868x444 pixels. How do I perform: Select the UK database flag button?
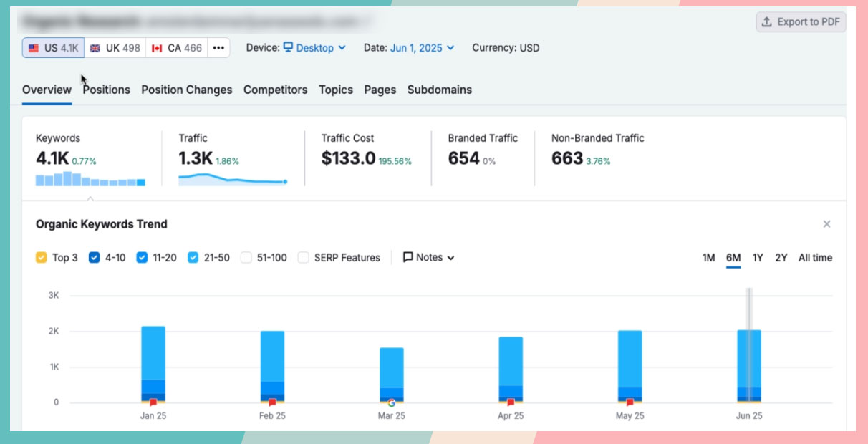(x=115, y=48)
